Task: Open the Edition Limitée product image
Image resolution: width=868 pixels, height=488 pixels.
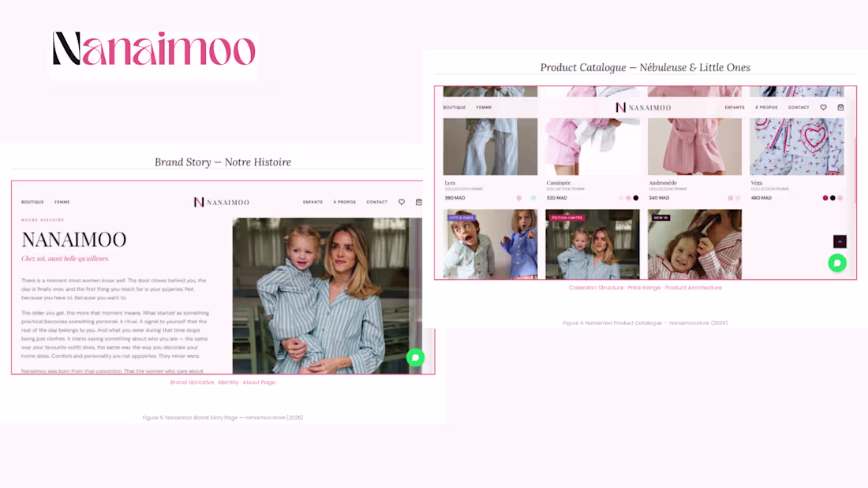Action: 593,244
